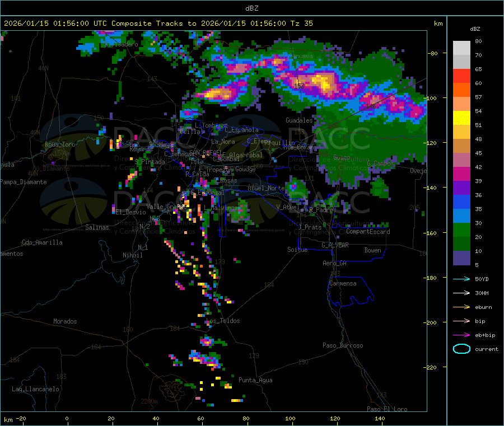The height and width of the screenshot is (426, 504).
Task: Click the 140 km bottom axis tick label
Action: [380, 418]
